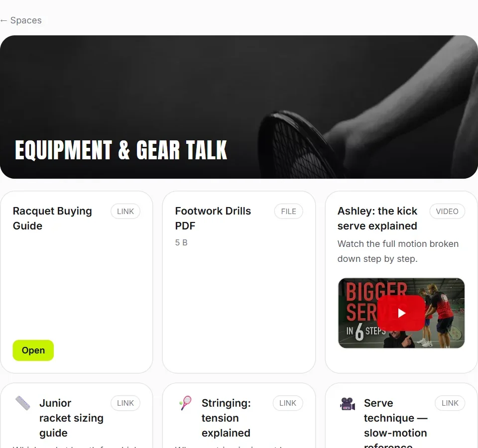The width and height of the screenshot is (478, 448).
Task: Play the Bigger Serves video
Action: coord(401,313)
